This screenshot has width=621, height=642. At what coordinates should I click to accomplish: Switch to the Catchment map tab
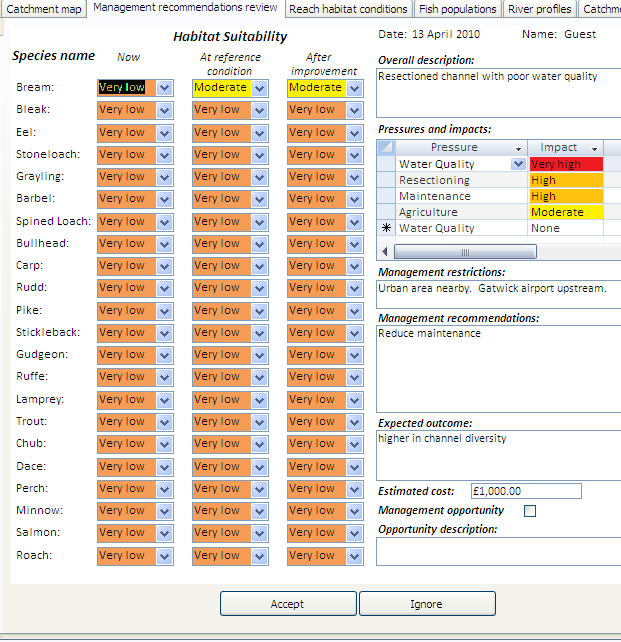[x=43, y=9]
